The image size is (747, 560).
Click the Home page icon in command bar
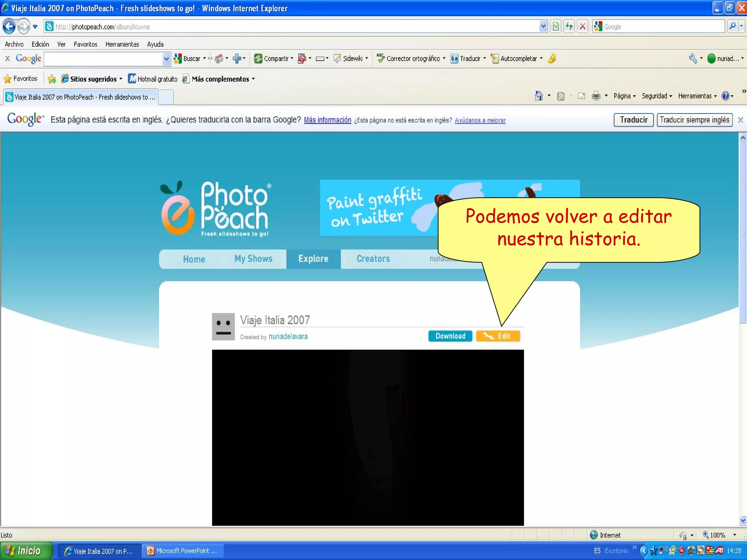[x=539, y=96]
